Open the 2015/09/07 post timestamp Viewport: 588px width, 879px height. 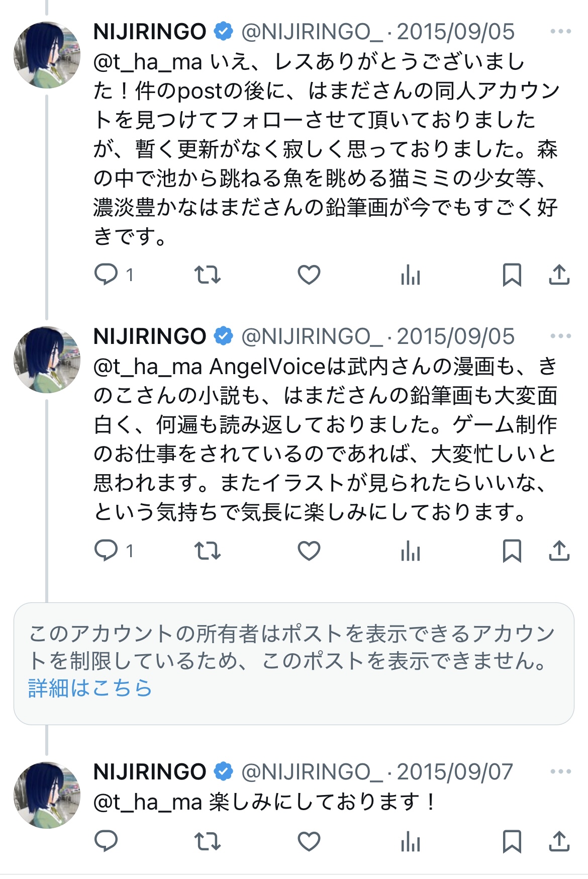coord(455,772)
